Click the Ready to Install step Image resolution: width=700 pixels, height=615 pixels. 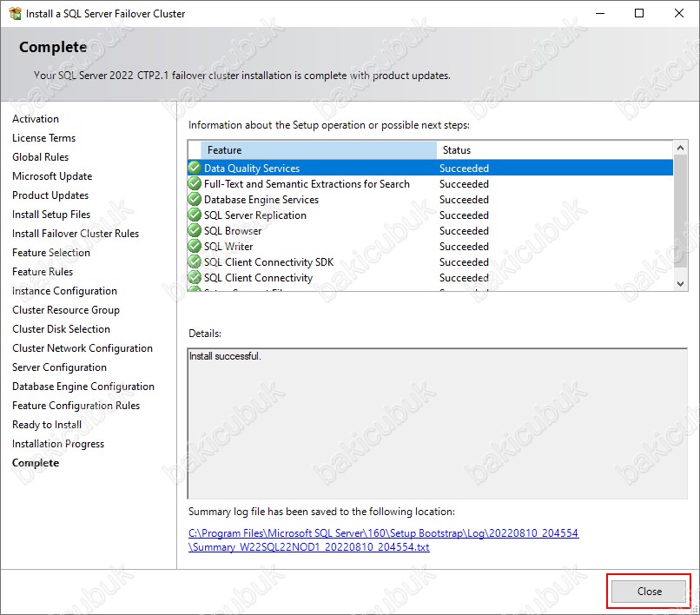coord(47,425)
